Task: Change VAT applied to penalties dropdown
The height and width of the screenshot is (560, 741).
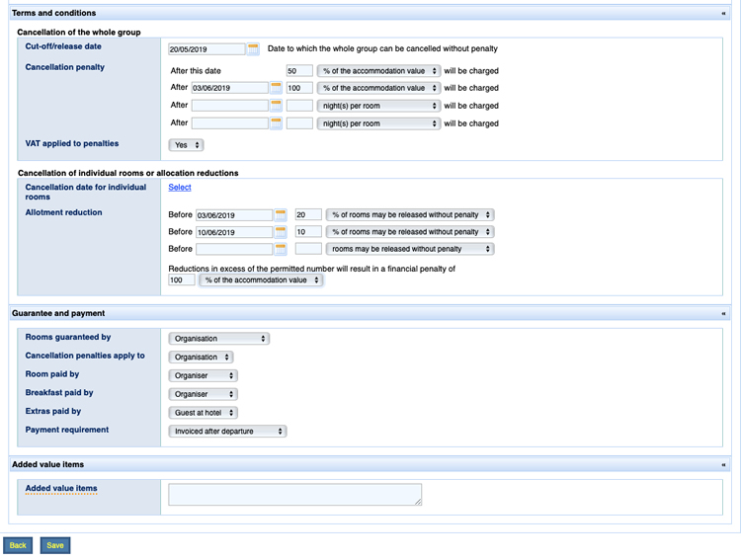Action: click(186, 145)
